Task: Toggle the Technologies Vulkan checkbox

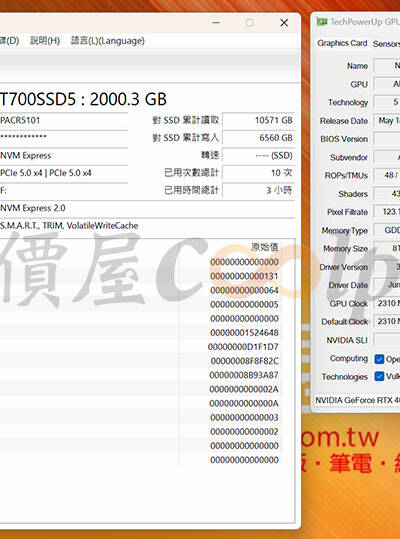Action: pyautogui.click(x=379, y=376)
